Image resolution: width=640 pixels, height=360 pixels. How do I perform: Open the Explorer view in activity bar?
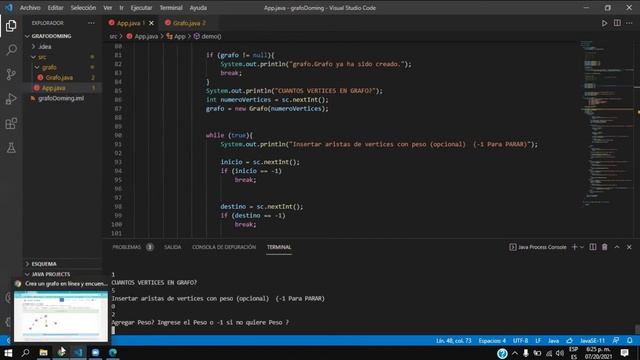pyautogui.click(x=11, y=26)
